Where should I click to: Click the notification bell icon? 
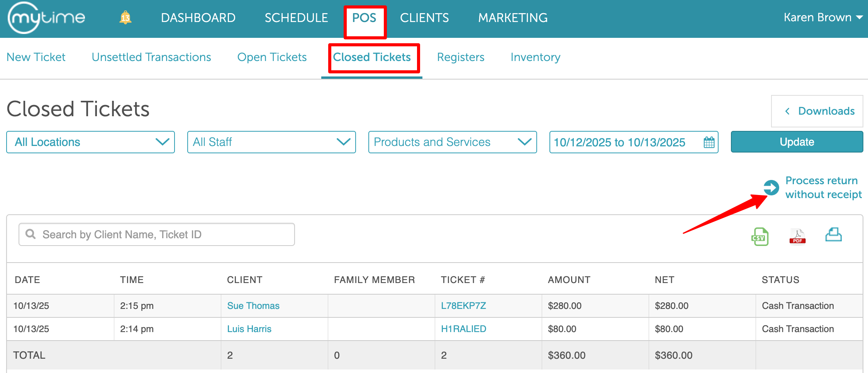click(x=125, y=18)
